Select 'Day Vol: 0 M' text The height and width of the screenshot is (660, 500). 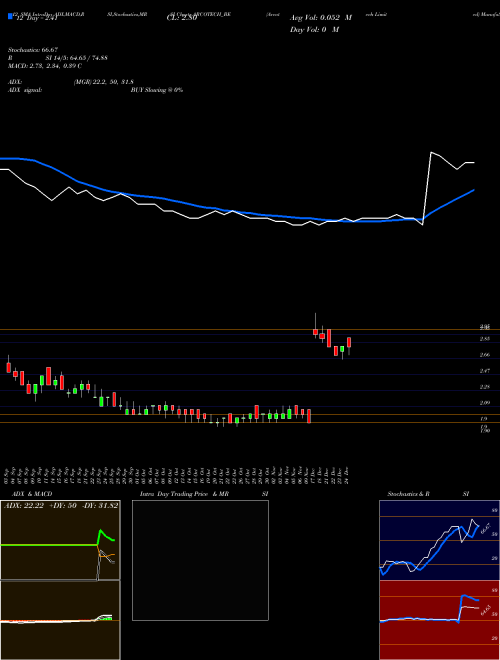point(314,29)
